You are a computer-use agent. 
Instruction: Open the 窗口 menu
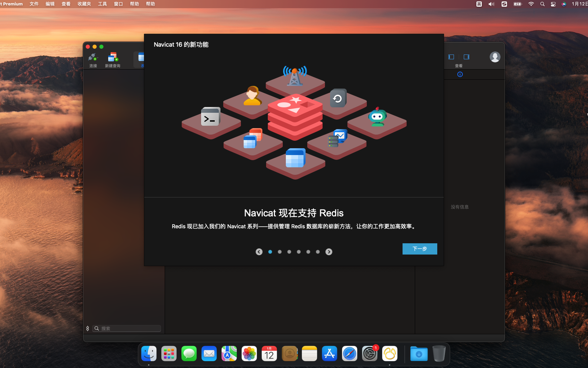point(118,4)
